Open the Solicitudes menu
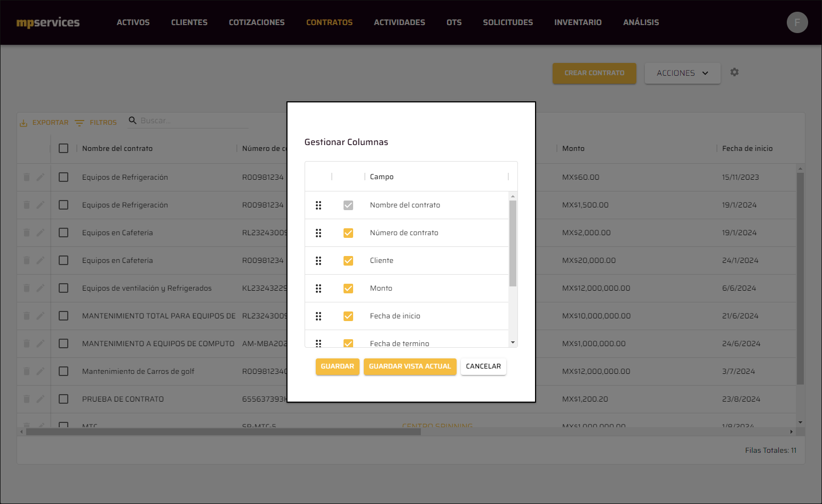 pos(508,22)
